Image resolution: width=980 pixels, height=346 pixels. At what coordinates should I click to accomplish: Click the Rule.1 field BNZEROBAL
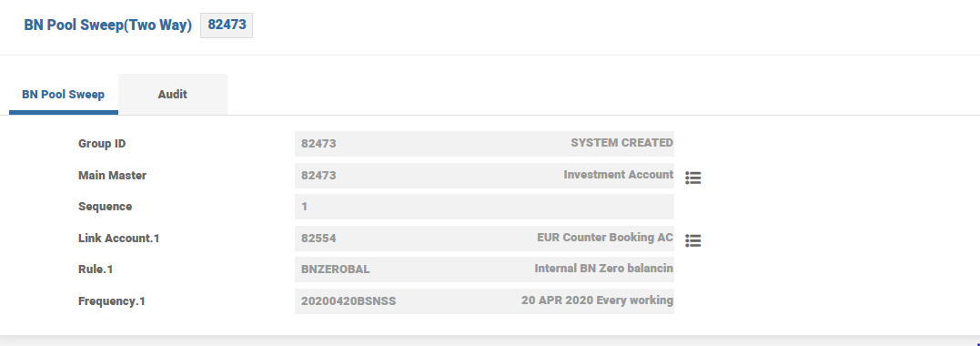(484, 270)
